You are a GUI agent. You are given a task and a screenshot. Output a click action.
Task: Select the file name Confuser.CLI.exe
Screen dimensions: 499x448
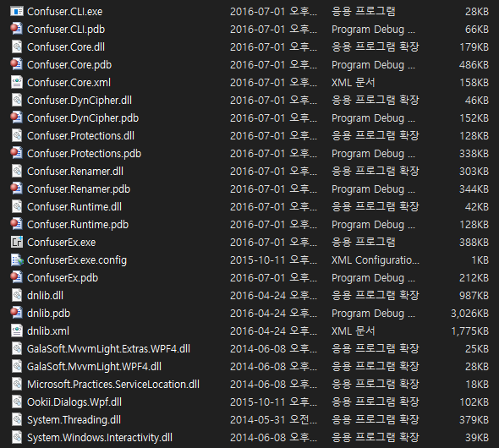65,12
